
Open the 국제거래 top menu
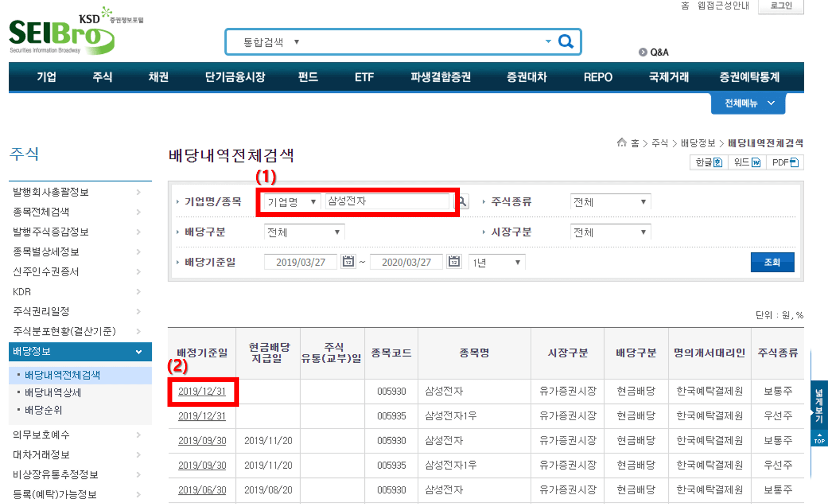[x=668, y=77]
